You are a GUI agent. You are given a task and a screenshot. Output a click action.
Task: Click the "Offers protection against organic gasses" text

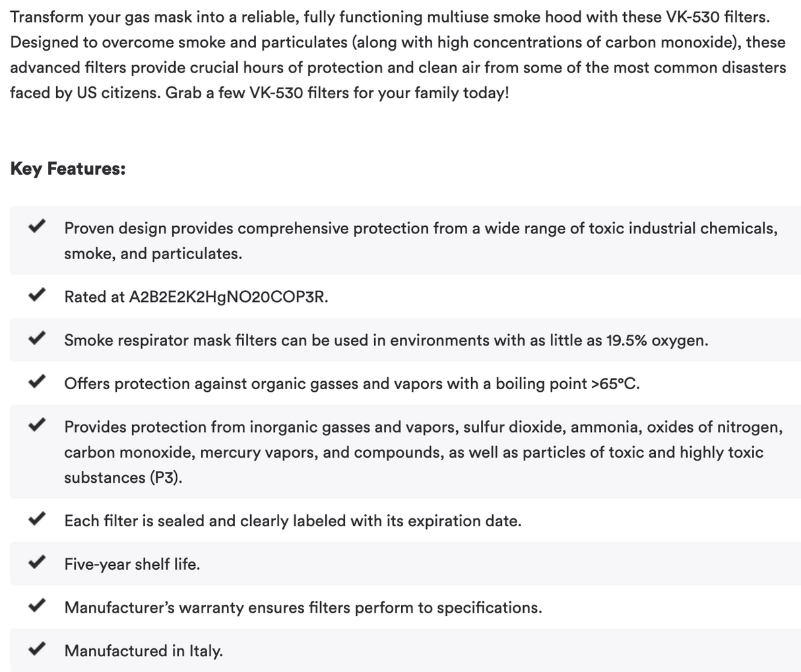pos(352,384)
